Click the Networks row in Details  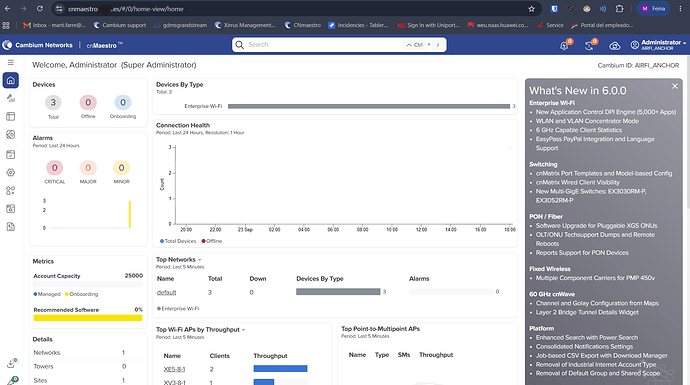[88, 353]
